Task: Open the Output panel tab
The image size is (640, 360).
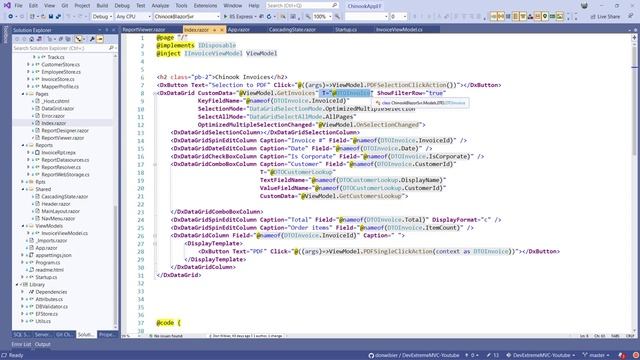Action: (x=42, y=344)
